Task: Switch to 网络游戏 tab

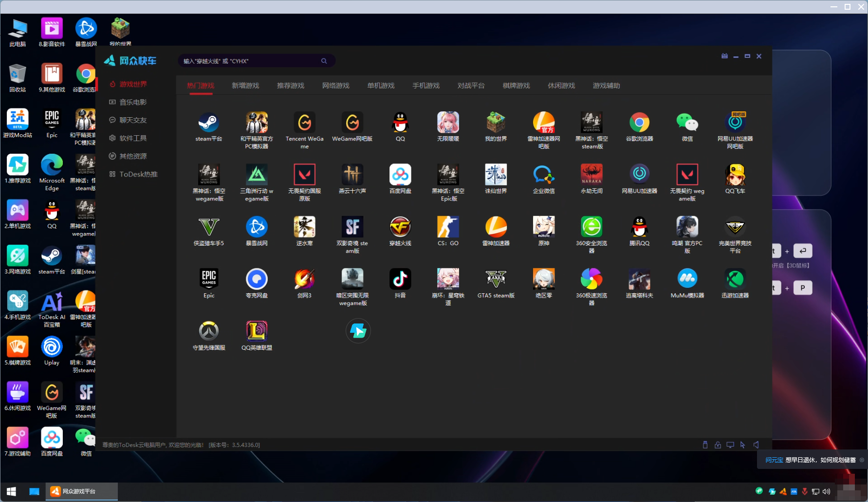Action: click(x=336, y=86)
